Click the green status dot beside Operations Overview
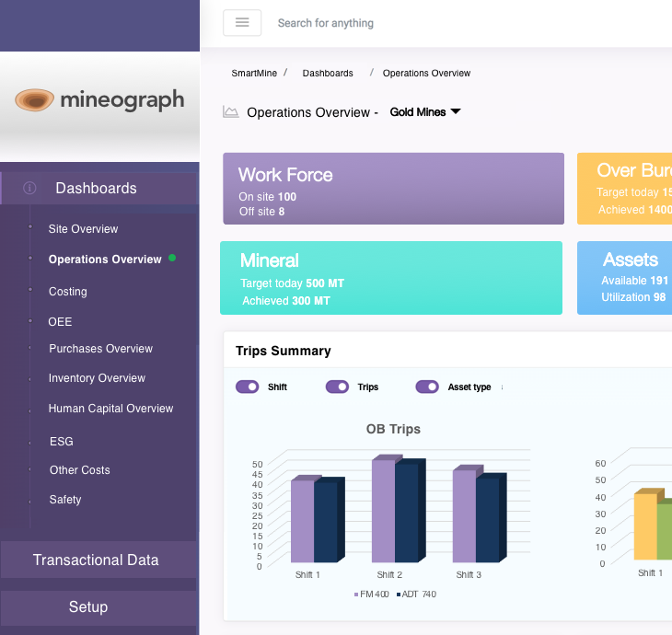The width and height of the screenshot is (672, 635). tap(171, 259)
